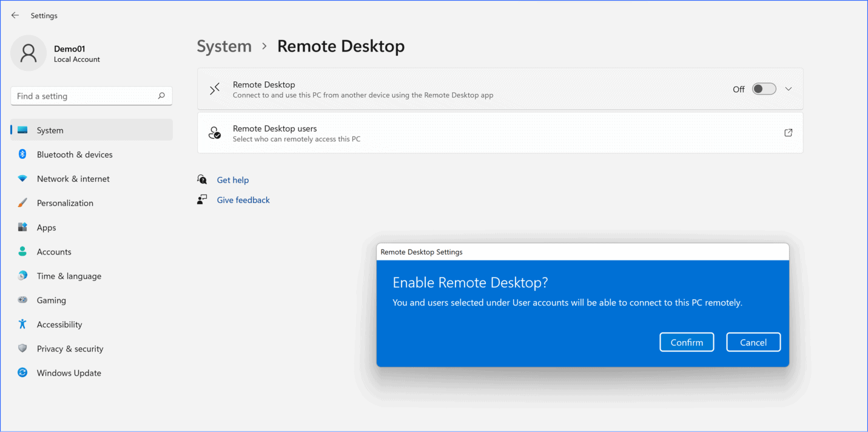868x432 pixels.
Task: Click the Find a setting search box
Action: point(92,96)
